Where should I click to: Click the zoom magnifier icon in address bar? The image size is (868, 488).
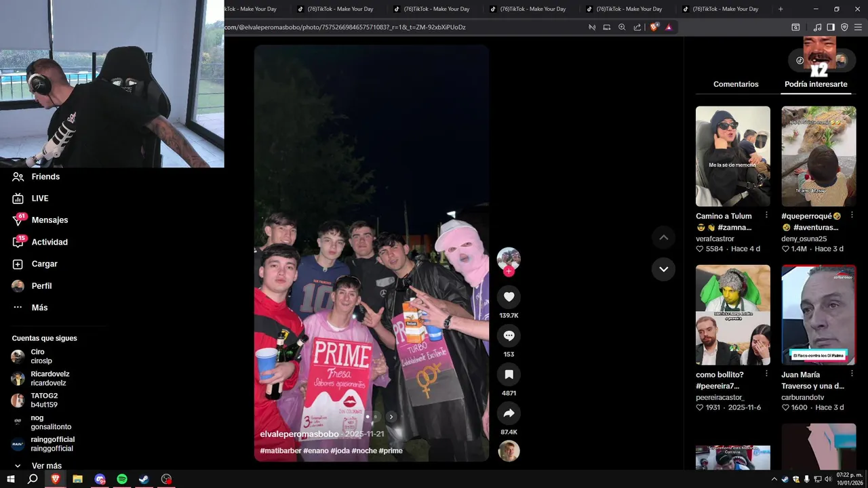point(622,27)
